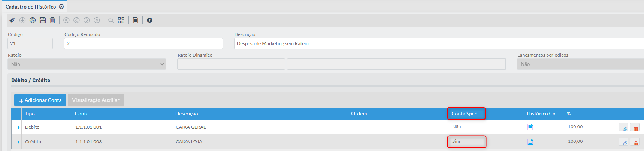Save the record with the floppy icon
Viewport: 644px width, 151px height.
click(43, 20)
